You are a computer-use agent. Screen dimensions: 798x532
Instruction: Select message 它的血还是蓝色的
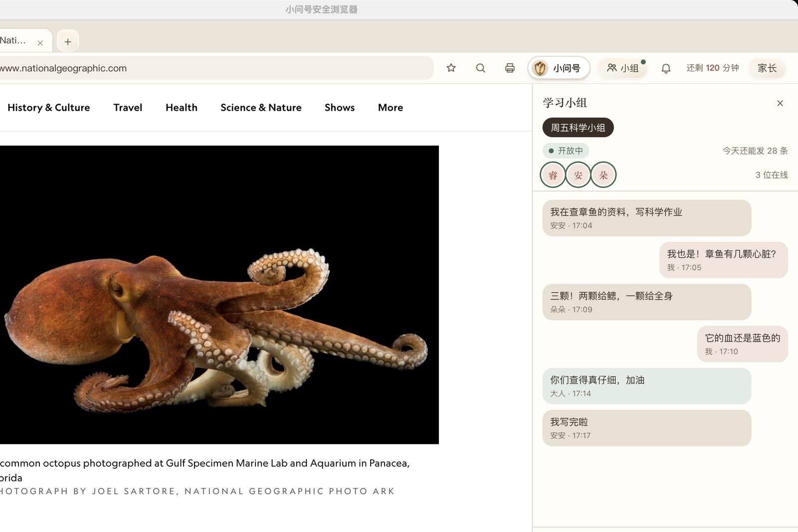(x=743, y=344)
